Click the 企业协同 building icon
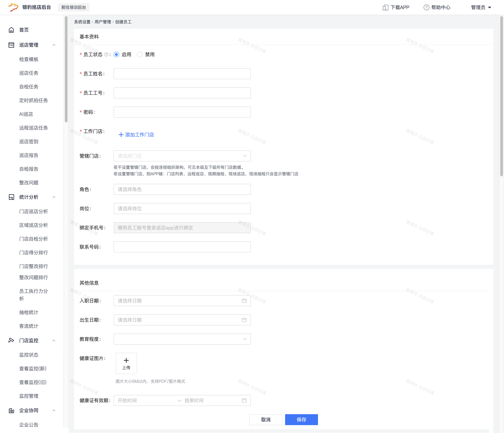The height and width of the screenshot is (433, 504). (11, 411)
